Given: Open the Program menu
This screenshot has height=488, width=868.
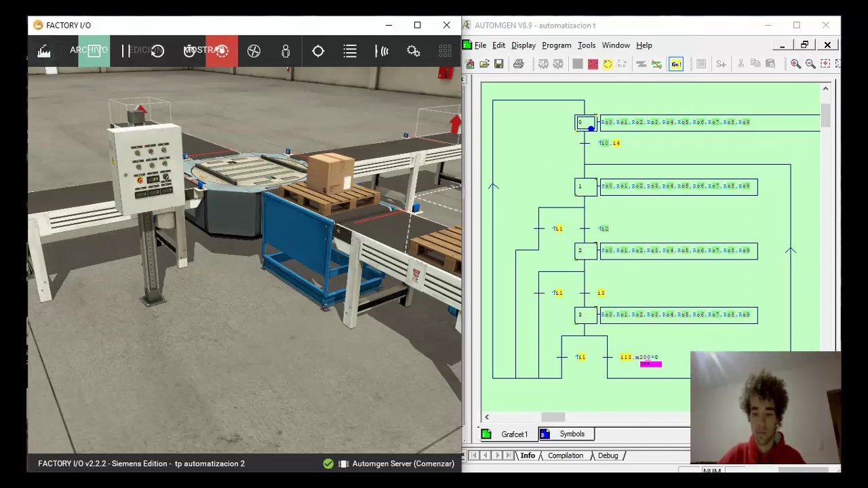Looking at the screenshot, I should pyautogui.click(x=556, y=45).
